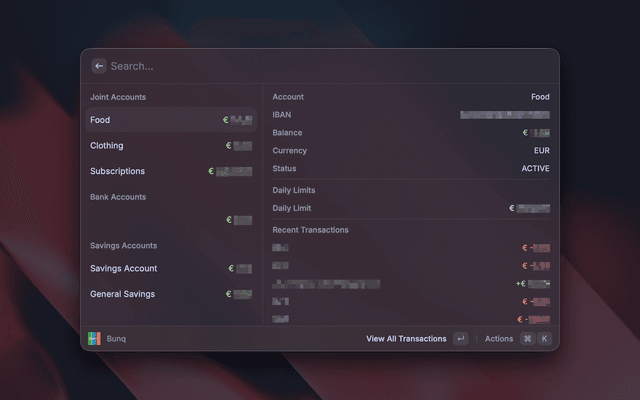Select the General Savings account
The width and height of the screenshot is (640, 400).
coord(170,294)
